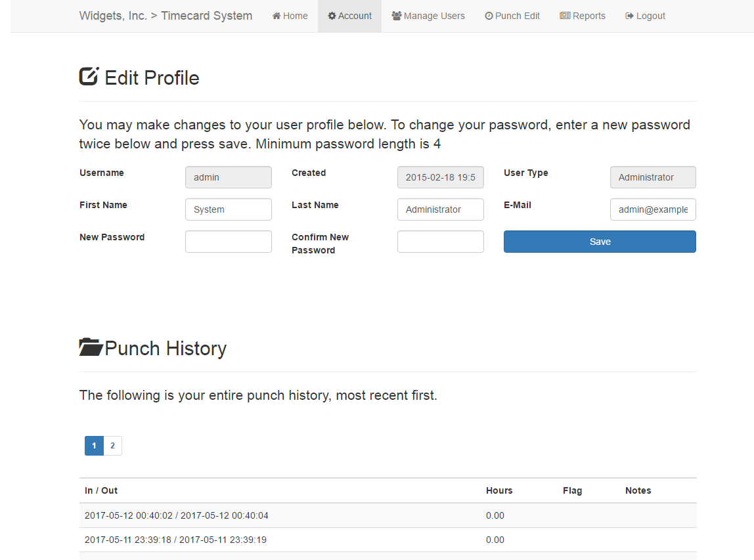Select page 1 of punch history

(x=94, y=446)
